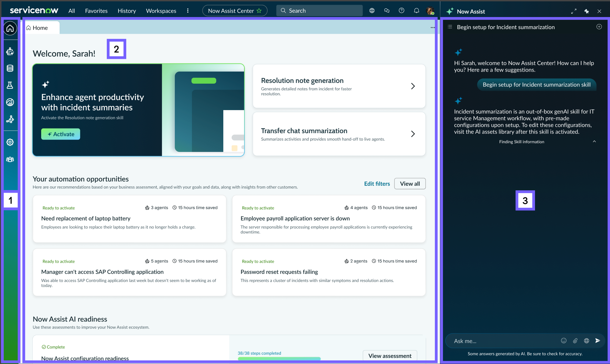The image size is (610, 364).
Task: Open the connected nodes icon in sidebar
Action: (x=10, y=119)
